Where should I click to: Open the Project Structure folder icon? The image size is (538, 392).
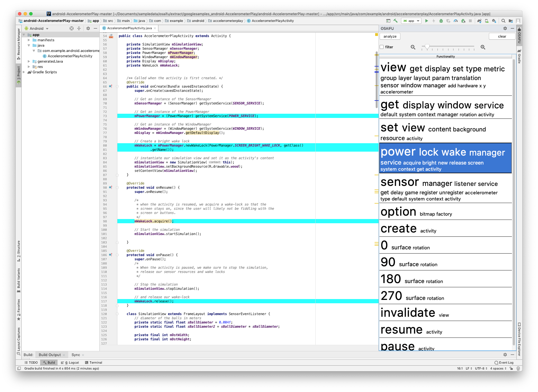[x=511, y=21]
